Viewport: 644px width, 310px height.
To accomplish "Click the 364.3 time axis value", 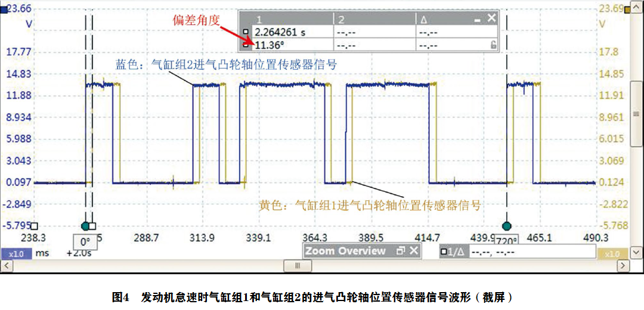I will 314,237.
